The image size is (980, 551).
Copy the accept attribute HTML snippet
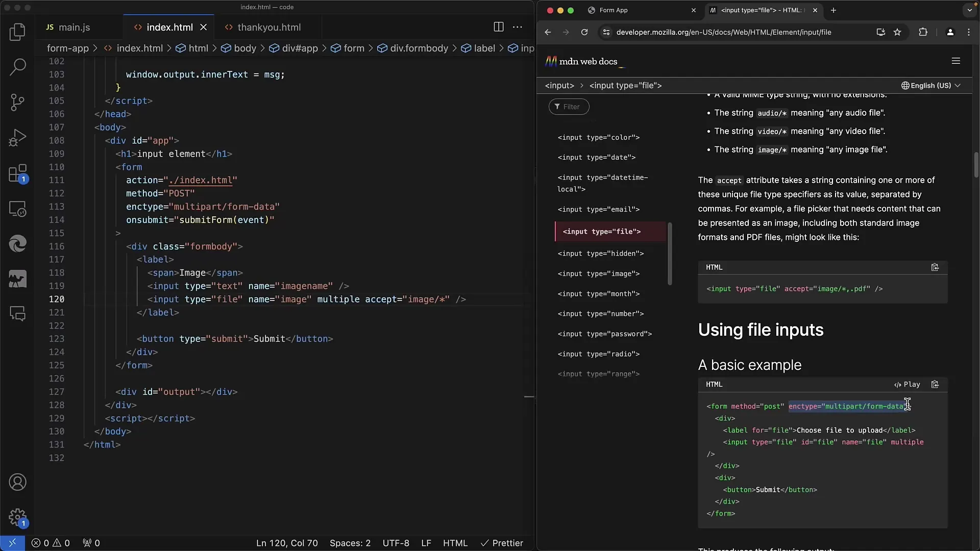[x=935, y=267]
